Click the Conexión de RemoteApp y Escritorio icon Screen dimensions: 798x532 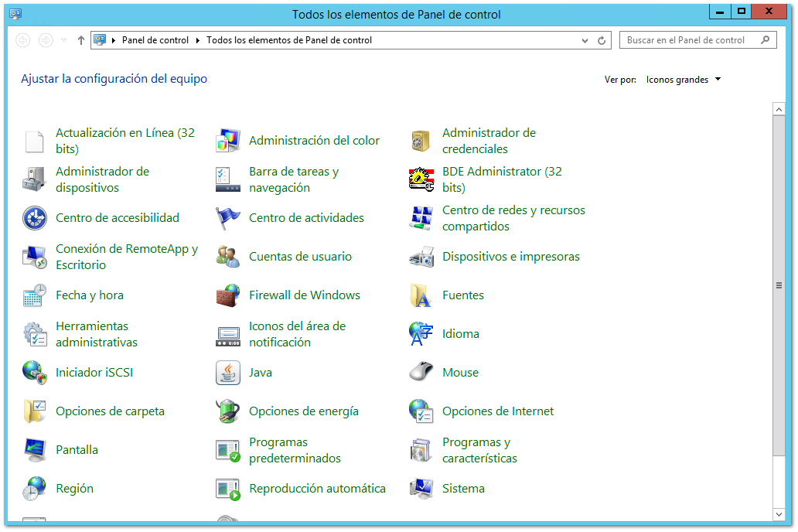[x=35, y=257]
